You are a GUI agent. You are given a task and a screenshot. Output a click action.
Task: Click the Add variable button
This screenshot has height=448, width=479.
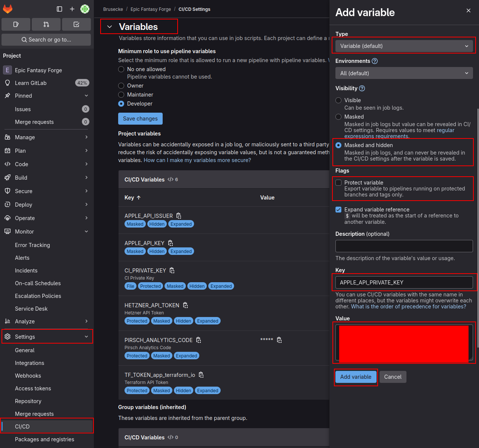coord(356,377)
